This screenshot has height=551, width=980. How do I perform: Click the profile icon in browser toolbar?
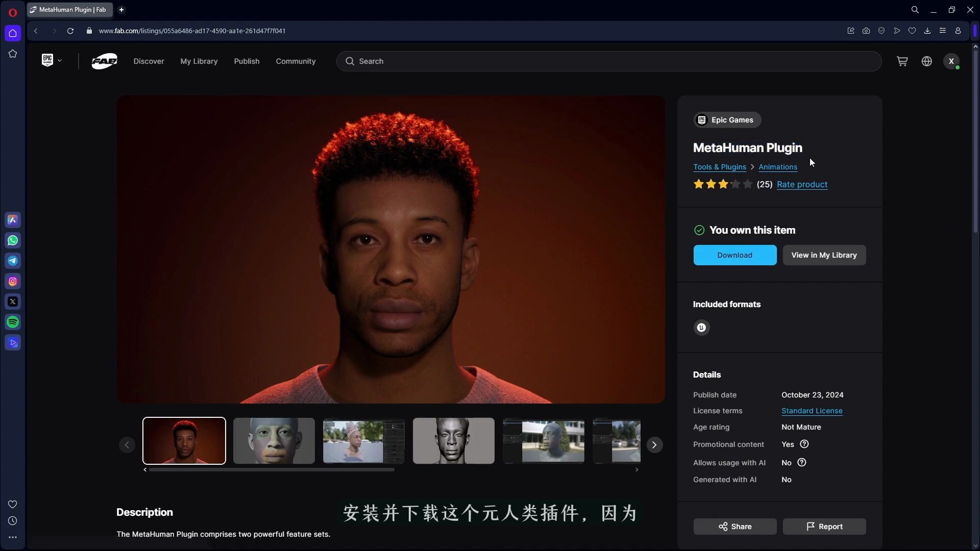(x=958, y=31)
